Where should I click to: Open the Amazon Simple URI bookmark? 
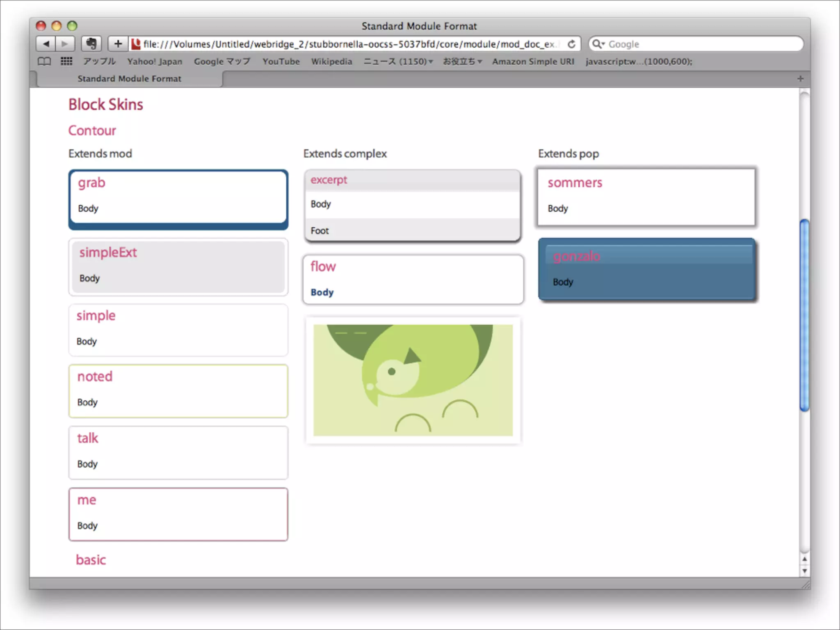(x=533, y=62)
